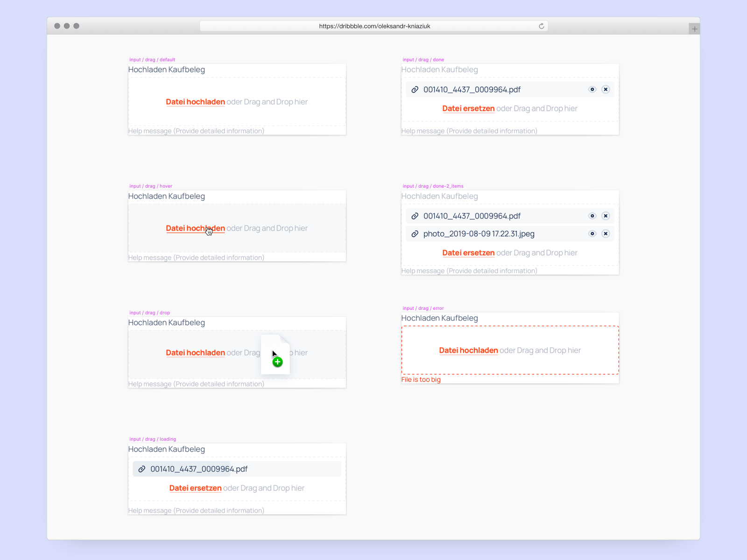
Task: Remove 001410_4437_0009964.pdf from the done state card
Action: click(x=606, y=89)
